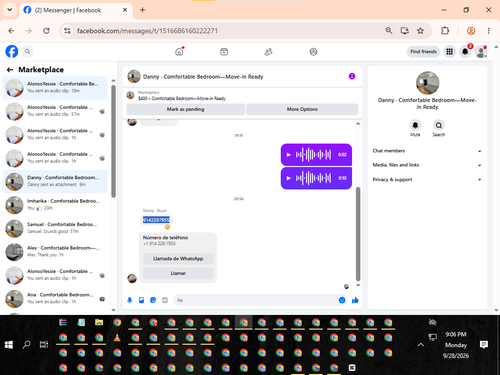Open the GIF picker icon
The height and width of the screenshot is (375, 500).
point(165,300)
